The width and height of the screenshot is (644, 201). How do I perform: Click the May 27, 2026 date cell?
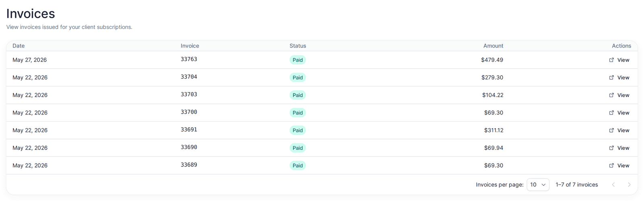[x=29, y=60]
